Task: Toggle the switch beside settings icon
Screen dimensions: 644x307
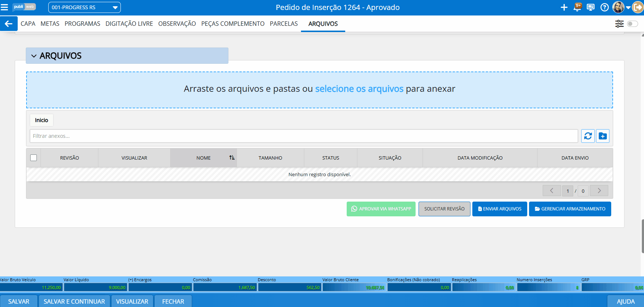Action: coord(632,24)
